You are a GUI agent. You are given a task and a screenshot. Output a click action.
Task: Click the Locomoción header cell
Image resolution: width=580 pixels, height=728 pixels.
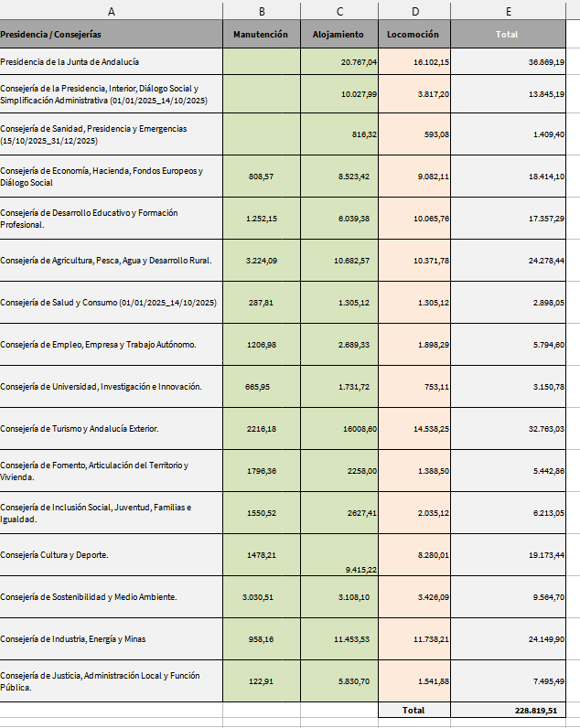414,35
